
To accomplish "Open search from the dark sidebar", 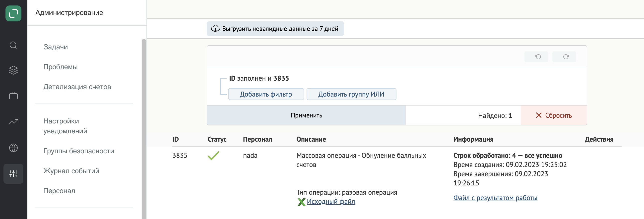I will pyautogui.click(x=13, y=45).
